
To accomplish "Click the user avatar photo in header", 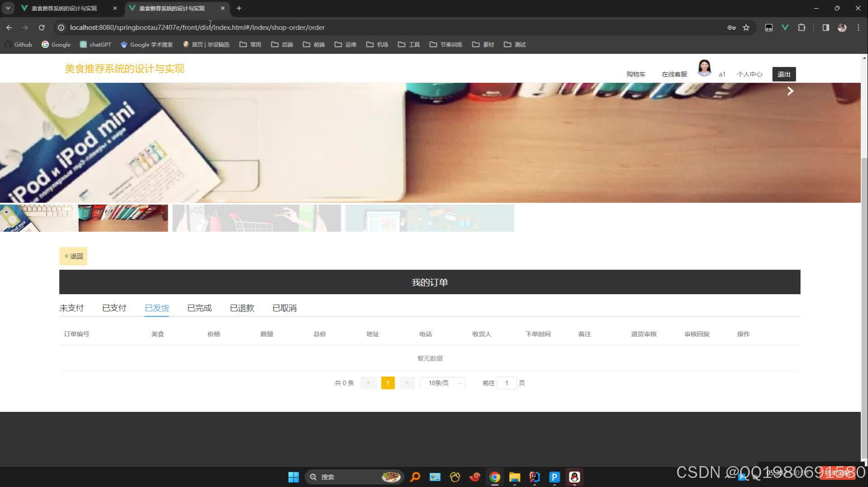I will click(704, 68).
